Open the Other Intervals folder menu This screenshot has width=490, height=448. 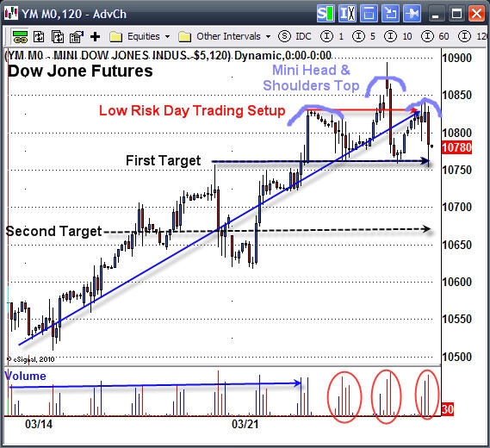pyautogui.click(x=225, y=37)
